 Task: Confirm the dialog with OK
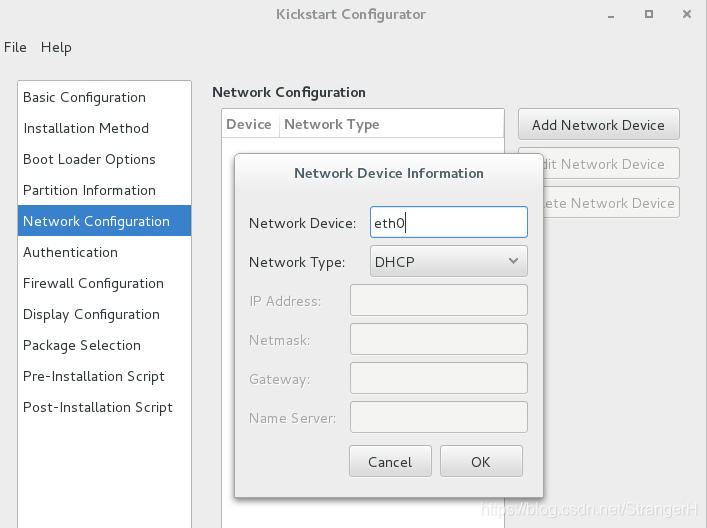point(481,461)
